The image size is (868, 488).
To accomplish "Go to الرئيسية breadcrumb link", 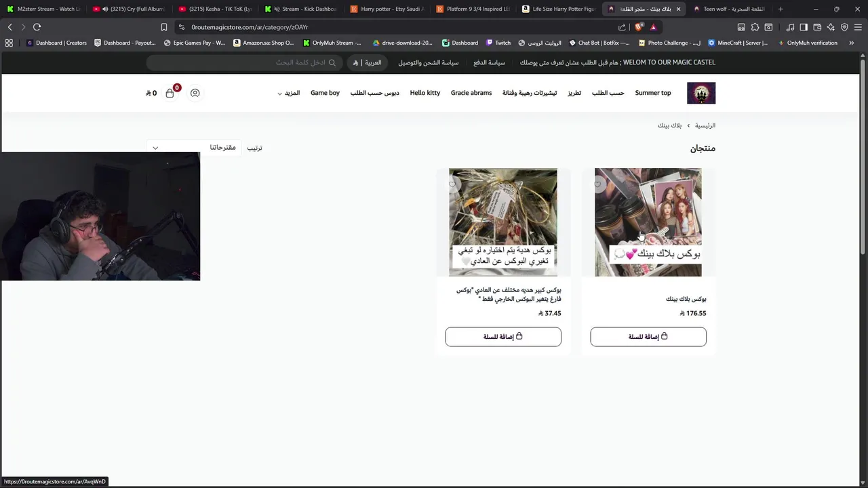I will pos(705,125).
